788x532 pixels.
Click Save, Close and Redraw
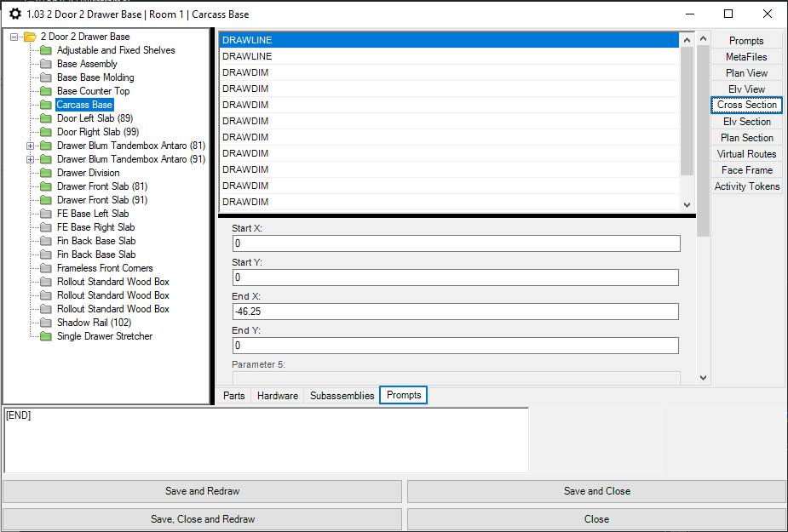(x=203, y=519)
